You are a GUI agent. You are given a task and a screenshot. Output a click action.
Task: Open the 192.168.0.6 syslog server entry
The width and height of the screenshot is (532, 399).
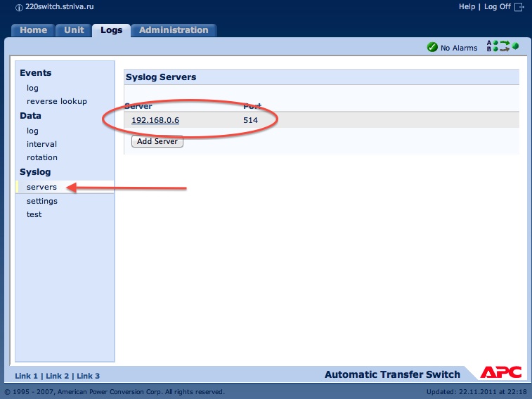point(155,120)
